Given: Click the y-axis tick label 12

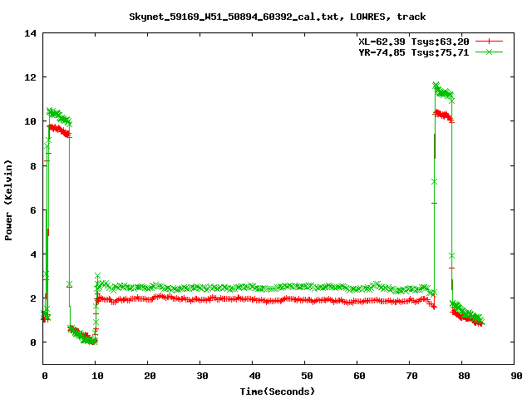Looking at the screenshot, I should coord(30,77).
